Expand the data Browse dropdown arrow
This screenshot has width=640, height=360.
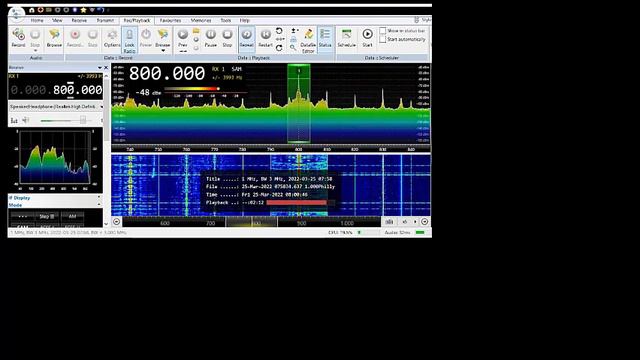(163, 51)
